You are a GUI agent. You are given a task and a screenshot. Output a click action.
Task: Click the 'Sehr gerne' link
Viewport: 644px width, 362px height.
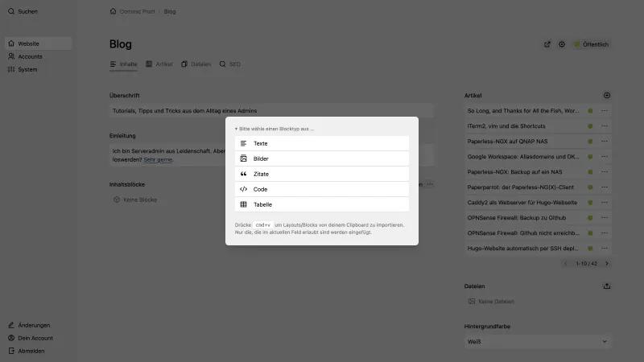point(158,159)
